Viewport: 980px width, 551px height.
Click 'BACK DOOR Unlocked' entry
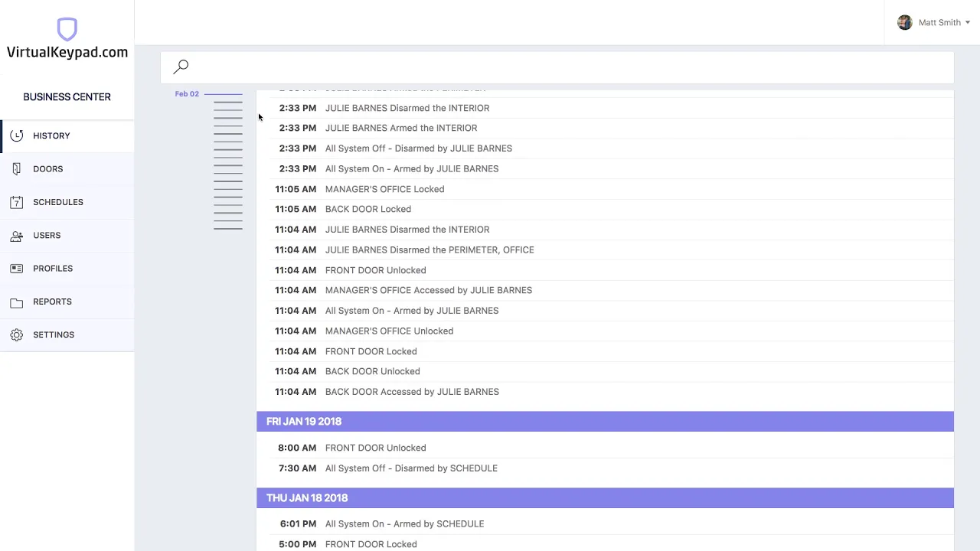pos(372,371)
